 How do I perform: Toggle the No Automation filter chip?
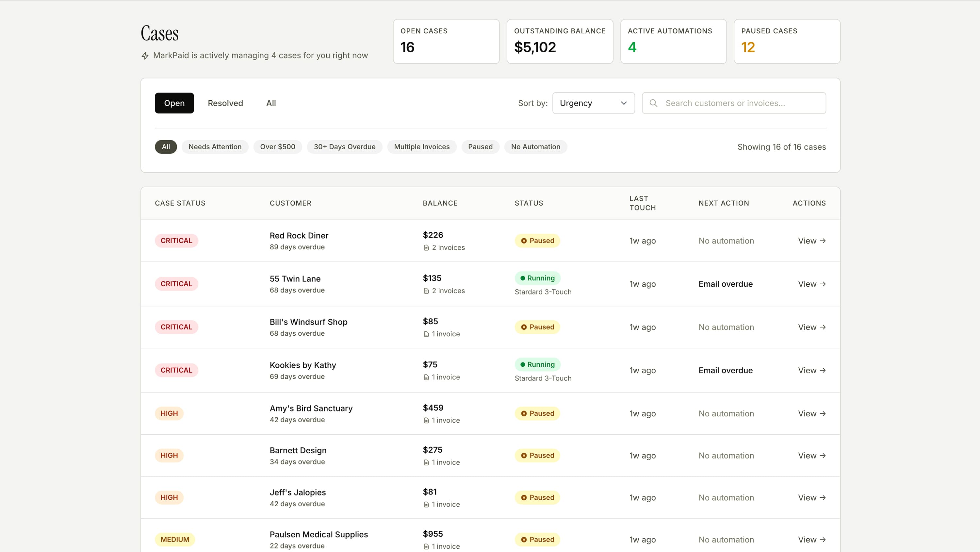(x=535, y=147)
